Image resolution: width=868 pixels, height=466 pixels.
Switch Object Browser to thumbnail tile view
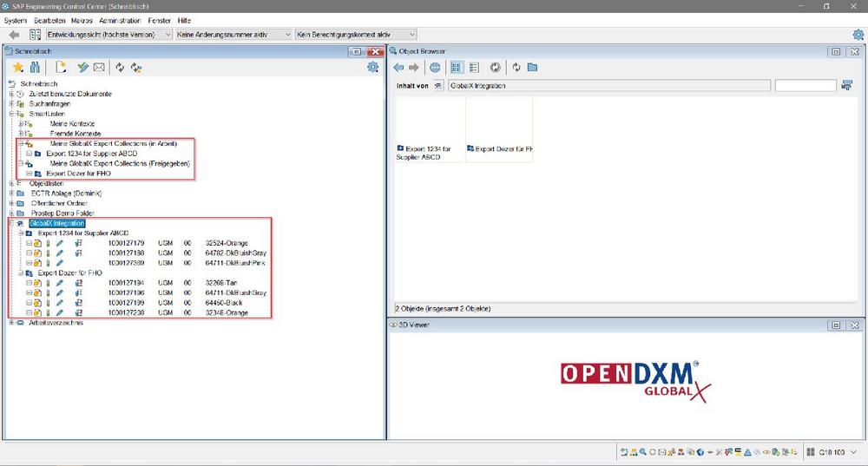457,68
